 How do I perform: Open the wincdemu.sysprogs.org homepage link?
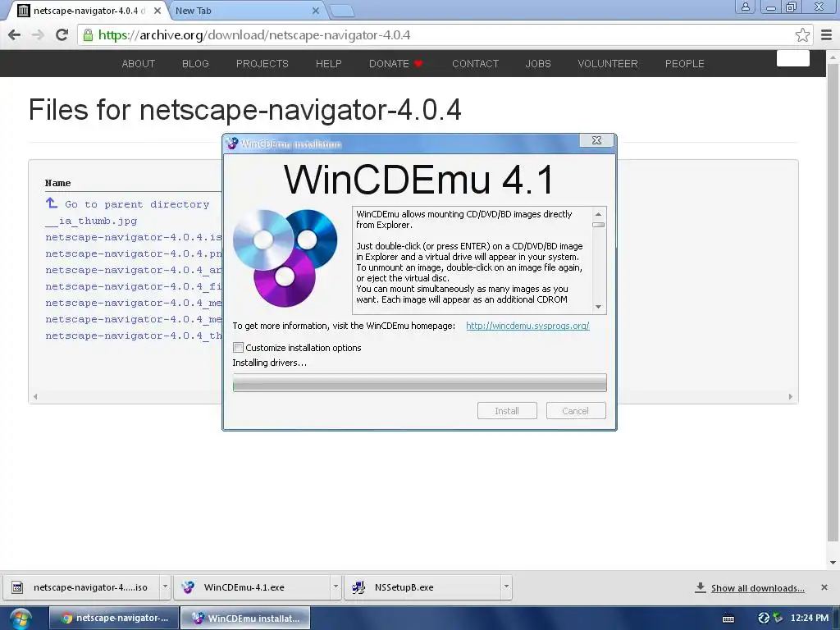click(x=527, y=326)
